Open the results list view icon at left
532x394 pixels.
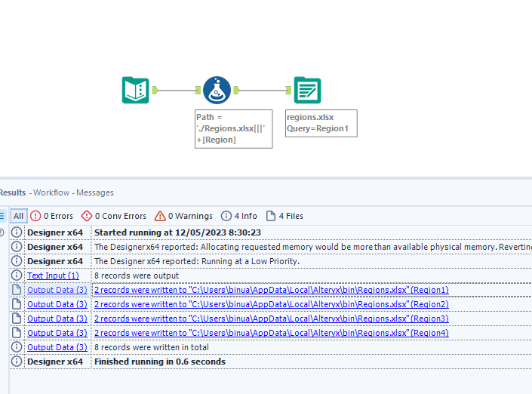click(x=2, y=216)
